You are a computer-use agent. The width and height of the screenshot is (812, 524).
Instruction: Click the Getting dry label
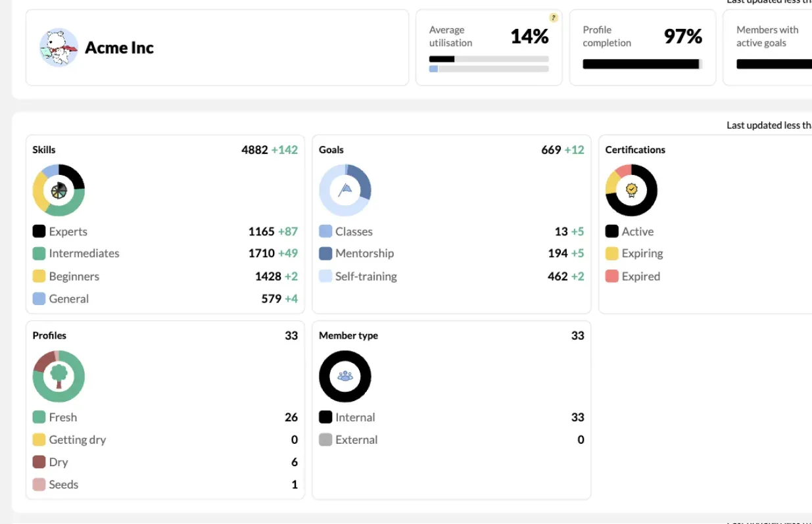click(x=78, y=439)
